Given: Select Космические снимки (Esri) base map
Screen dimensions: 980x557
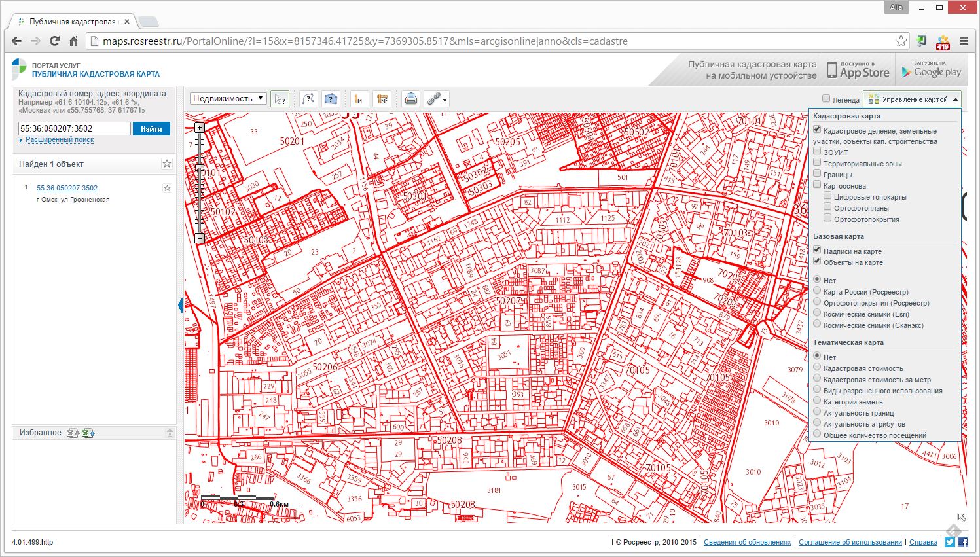Looking at the screenshot, I should (817, 314).
